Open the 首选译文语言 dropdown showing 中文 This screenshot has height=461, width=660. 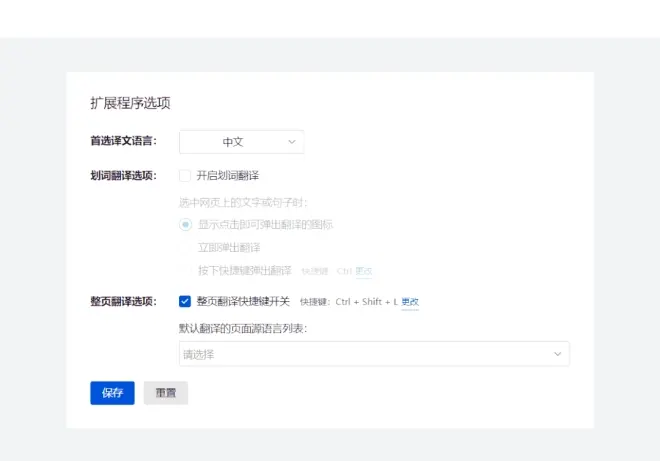point(240,142)
